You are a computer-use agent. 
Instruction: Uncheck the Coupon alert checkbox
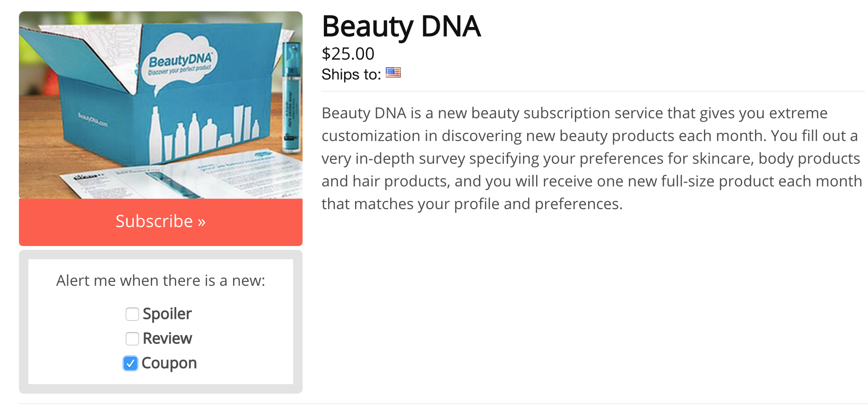[x=130, y=363]
